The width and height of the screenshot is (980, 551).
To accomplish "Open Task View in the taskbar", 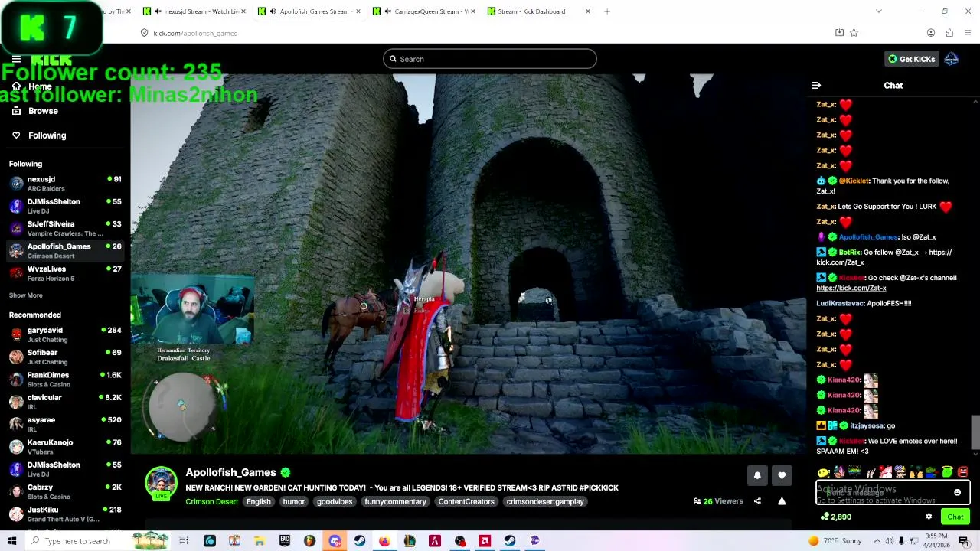I will [x=184, y=541].
